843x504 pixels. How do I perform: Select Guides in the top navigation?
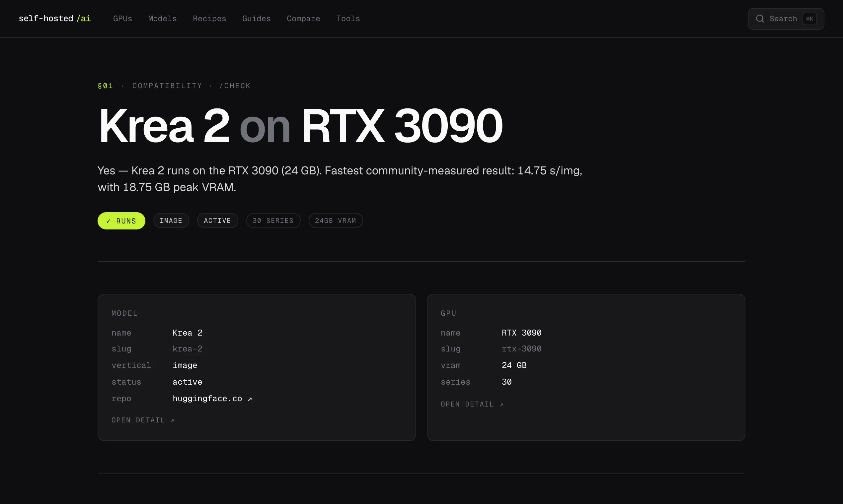pyautogui.click(x=256, y=19)
